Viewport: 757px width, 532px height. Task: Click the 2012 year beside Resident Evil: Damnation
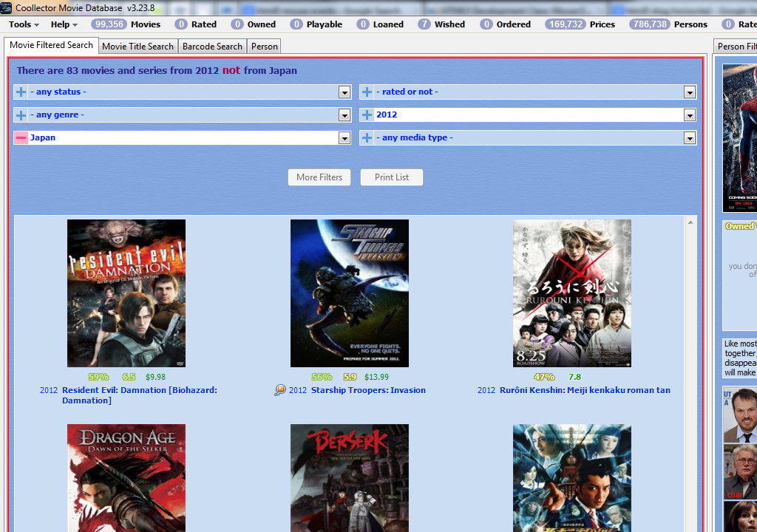click(x=49, y=390)
